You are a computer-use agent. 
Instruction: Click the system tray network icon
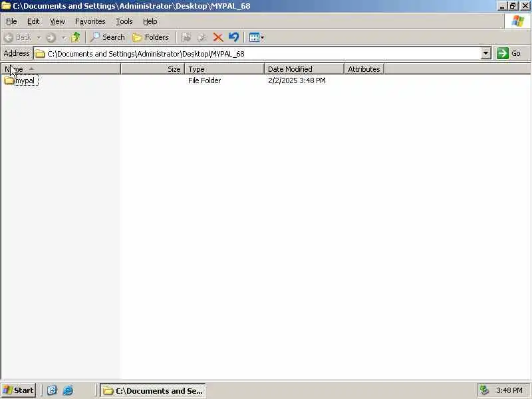click(x=484, y=390)
